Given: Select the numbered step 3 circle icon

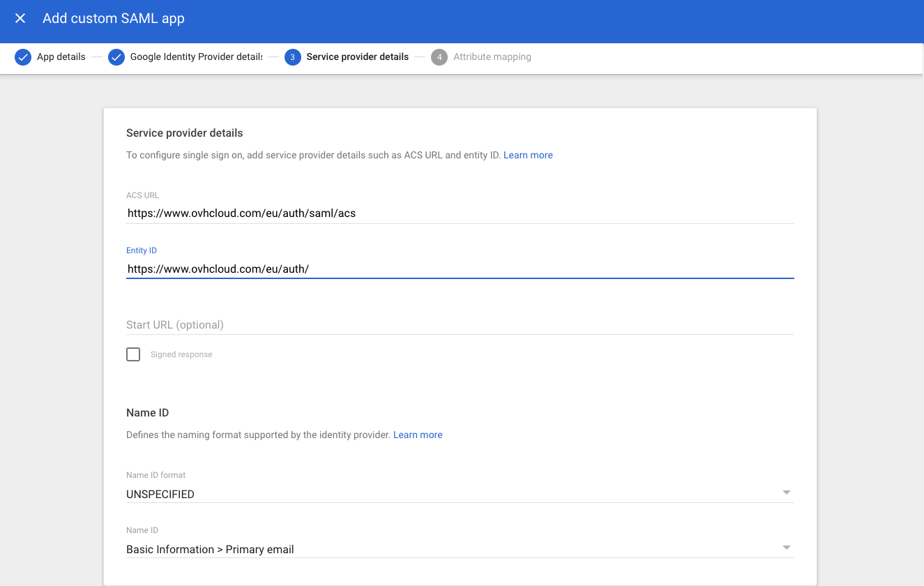Looking at the screenshot, I should (292, 57).
